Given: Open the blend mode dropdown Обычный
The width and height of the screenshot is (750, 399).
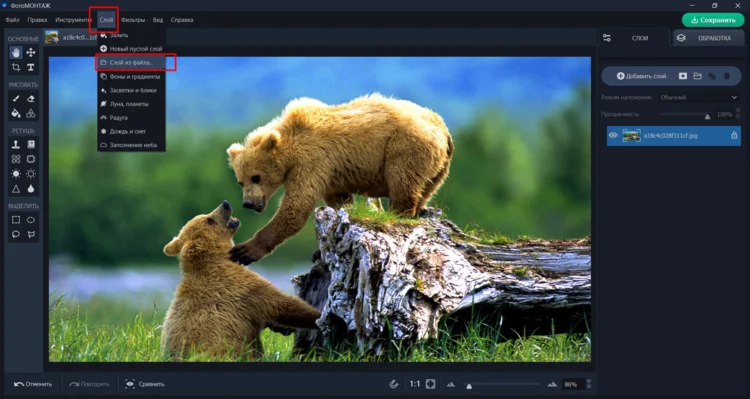Looking at the screenshot, I should coord(698,97).
